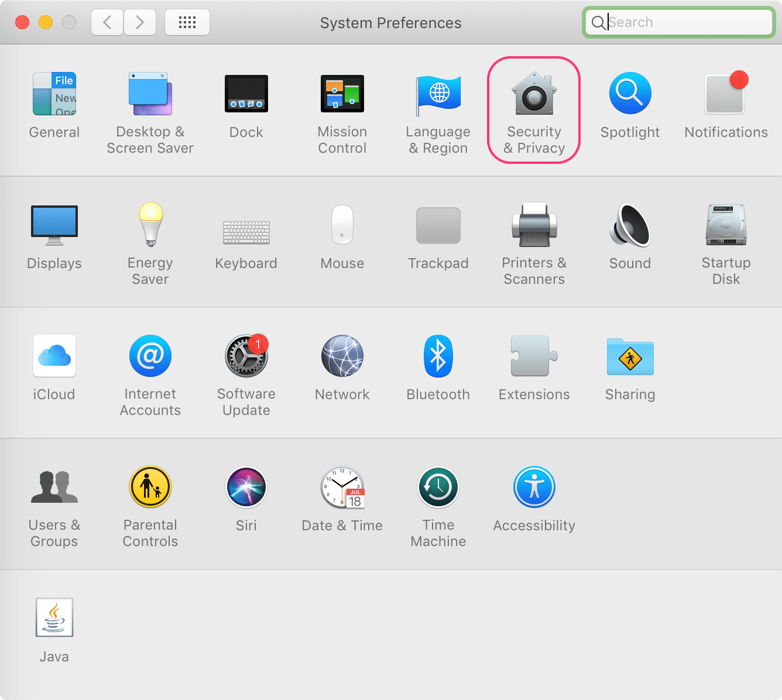Open Software Update preferences
Screen dimensions: 782x700
(246, 356)
